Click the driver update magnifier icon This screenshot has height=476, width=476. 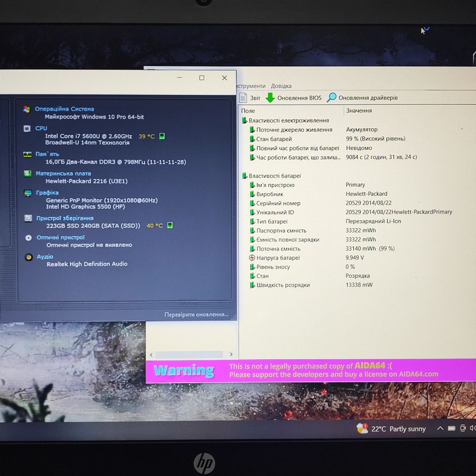[331, 97]
